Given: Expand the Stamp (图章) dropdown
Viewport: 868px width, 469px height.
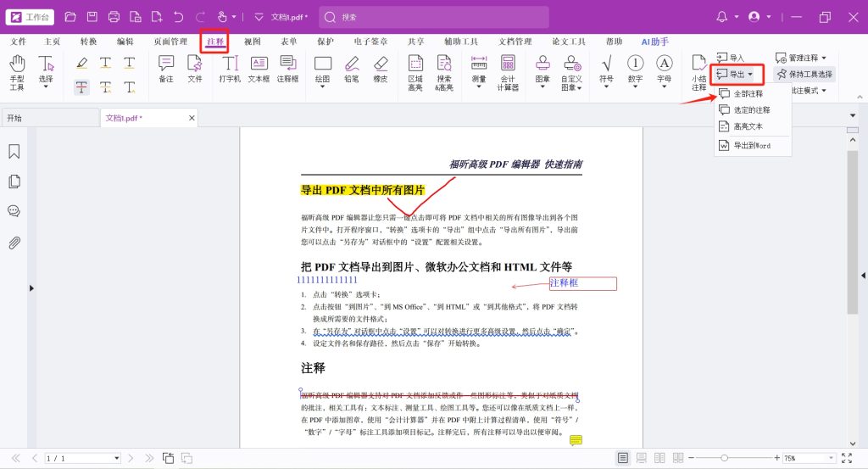Looking at the screenshot, I should [542, 87].
